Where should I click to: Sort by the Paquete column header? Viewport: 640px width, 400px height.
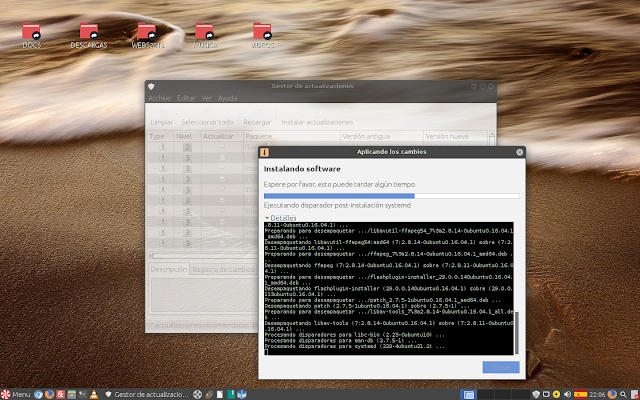coord(292,136)
